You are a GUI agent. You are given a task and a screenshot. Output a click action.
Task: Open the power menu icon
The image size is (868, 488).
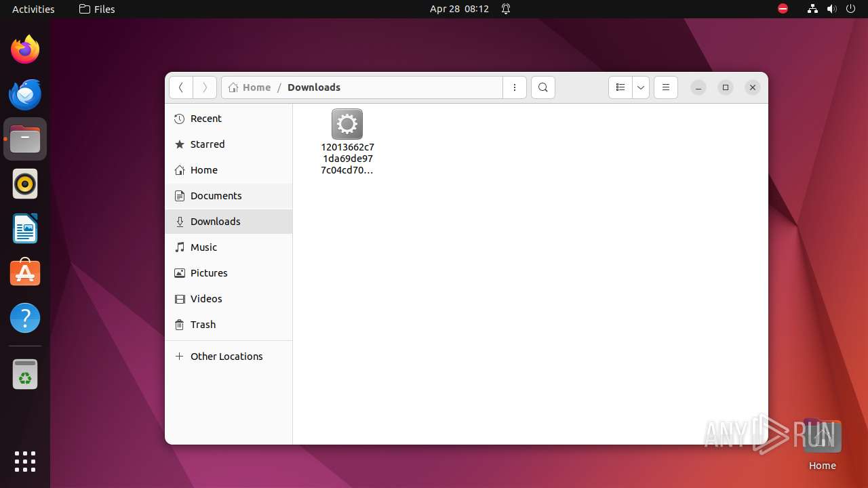(x=850, y=9)
